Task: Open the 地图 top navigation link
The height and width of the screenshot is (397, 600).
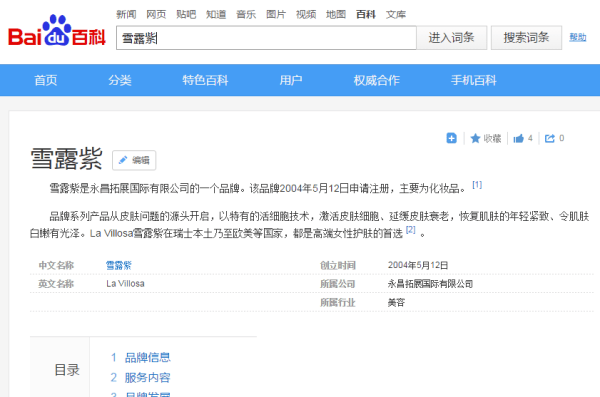Action: click(x=336, y=15)
